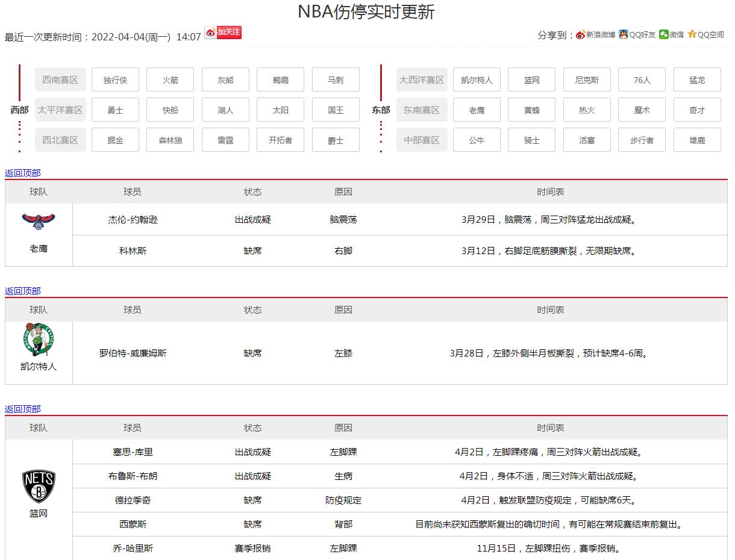The image size is (735, 560).
Task: Click 返回顶部 link above the Celtics table
Action: 23,291
